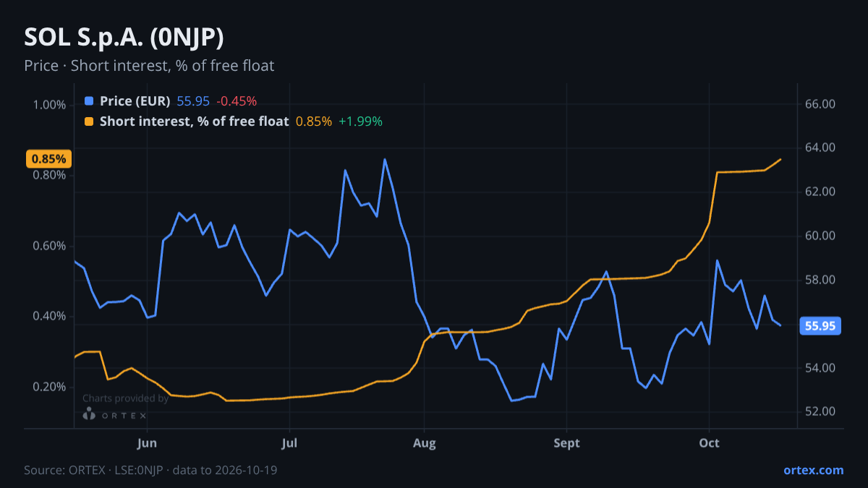Click the -0.45% price change value
Screen dimensions: 868x488
(237, 101)
